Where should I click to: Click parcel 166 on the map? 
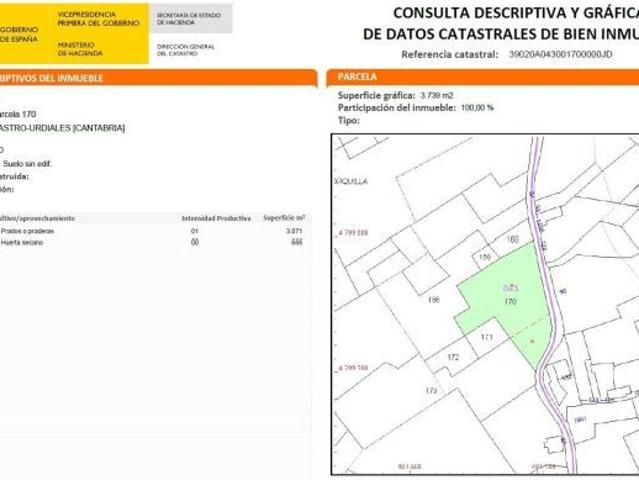(433, 299)
